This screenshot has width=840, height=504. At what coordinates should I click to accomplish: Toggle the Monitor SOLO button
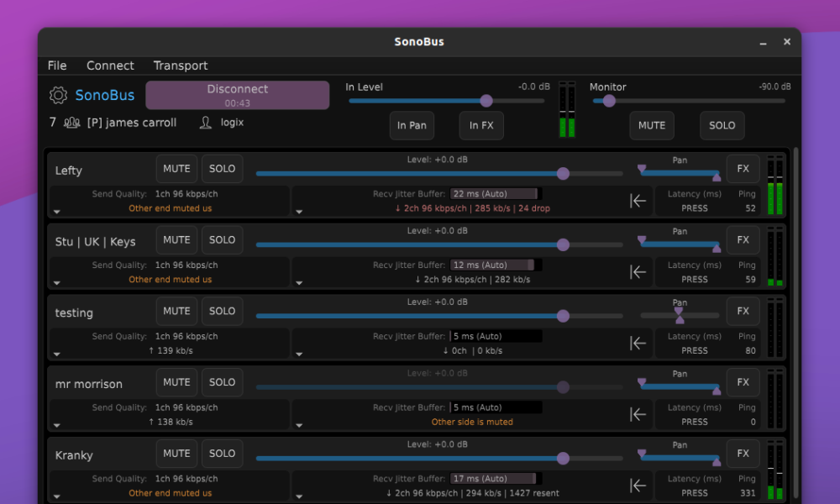(x=722, y=125)
